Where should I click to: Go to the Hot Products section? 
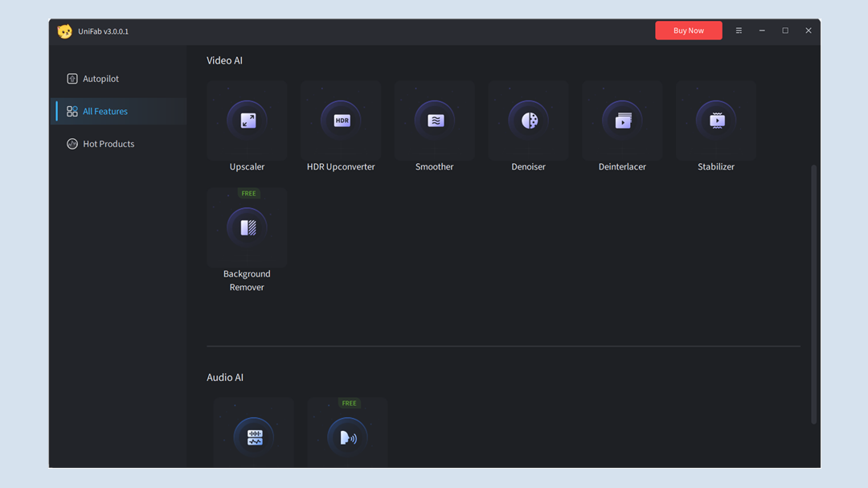point(108,144)
